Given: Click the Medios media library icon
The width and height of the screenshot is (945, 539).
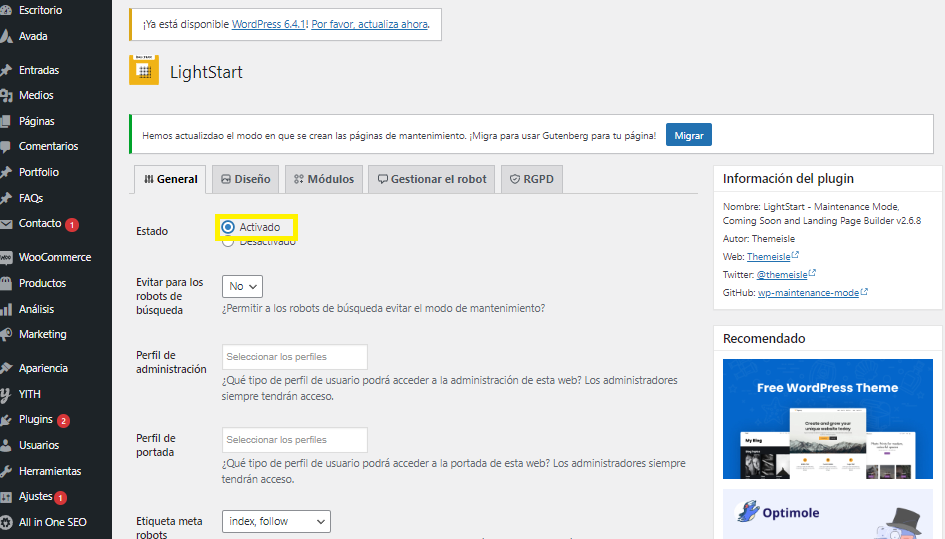Looking at the screenshot, I should 6,96.
